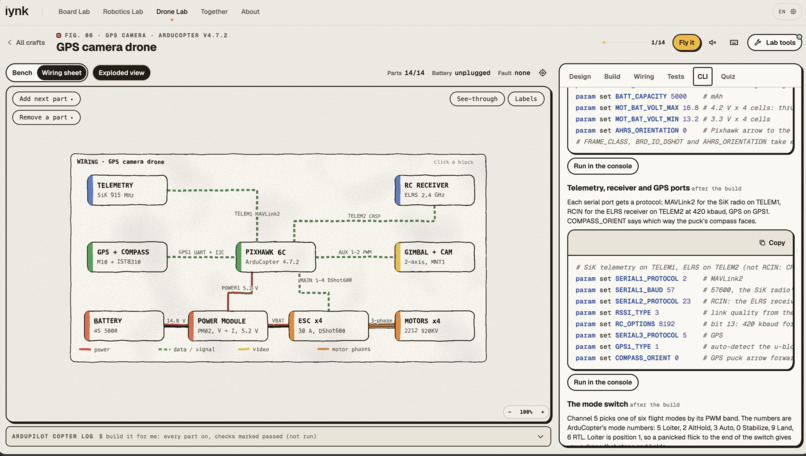Click the AUX 1-2 PWM wire label

pyautogui.click(x=355, y=252)
